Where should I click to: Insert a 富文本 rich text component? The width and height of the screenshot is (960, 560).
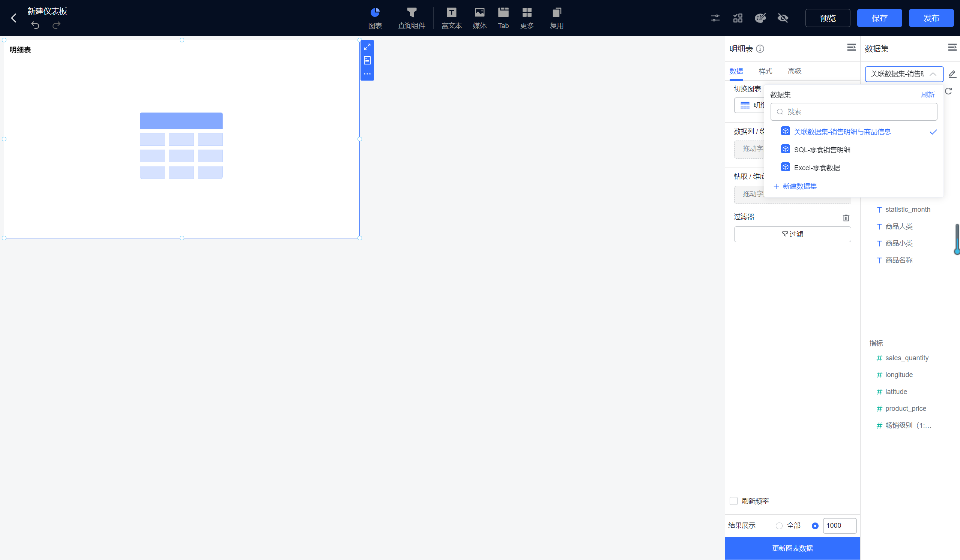(451, 18)
